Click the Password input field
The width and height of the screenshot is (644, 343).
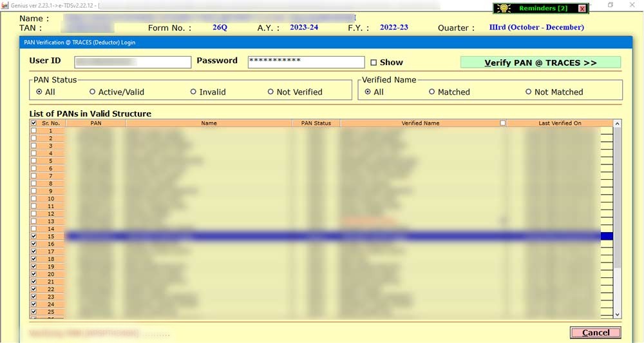(x=306, y=62)
